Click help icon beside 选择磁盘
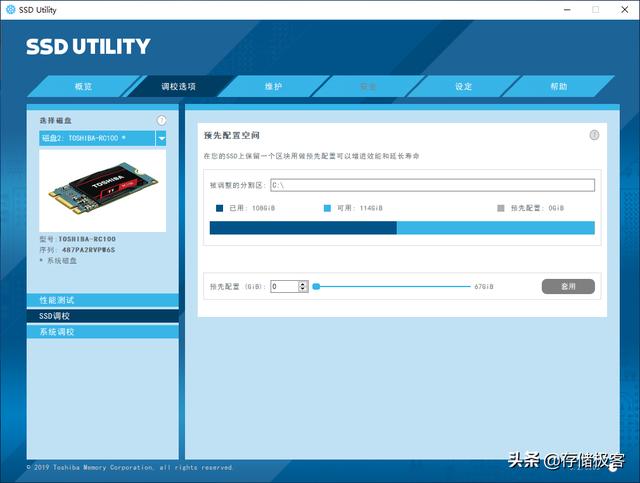Image resolution: width=640 pixels, height=483 pixels. point(162,120)
